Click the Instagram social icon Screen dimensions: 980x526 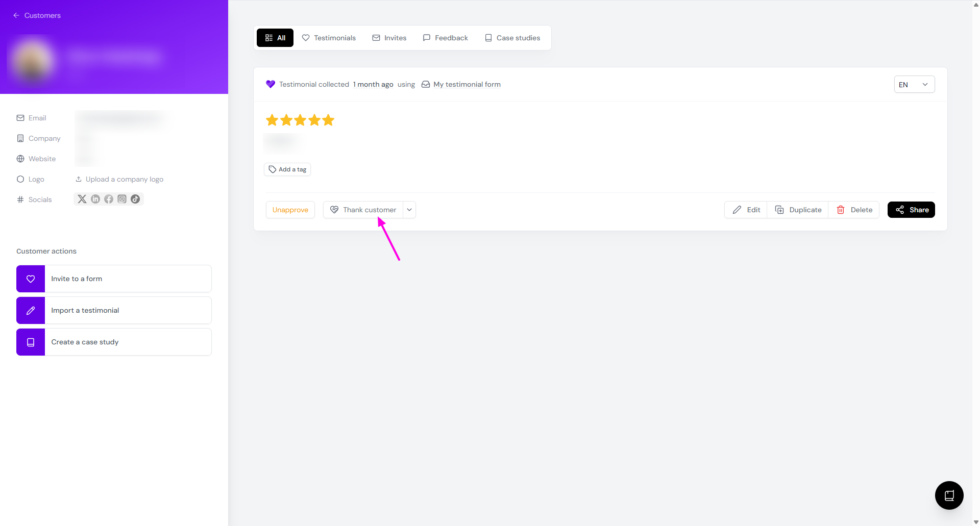tap(122, 199)
